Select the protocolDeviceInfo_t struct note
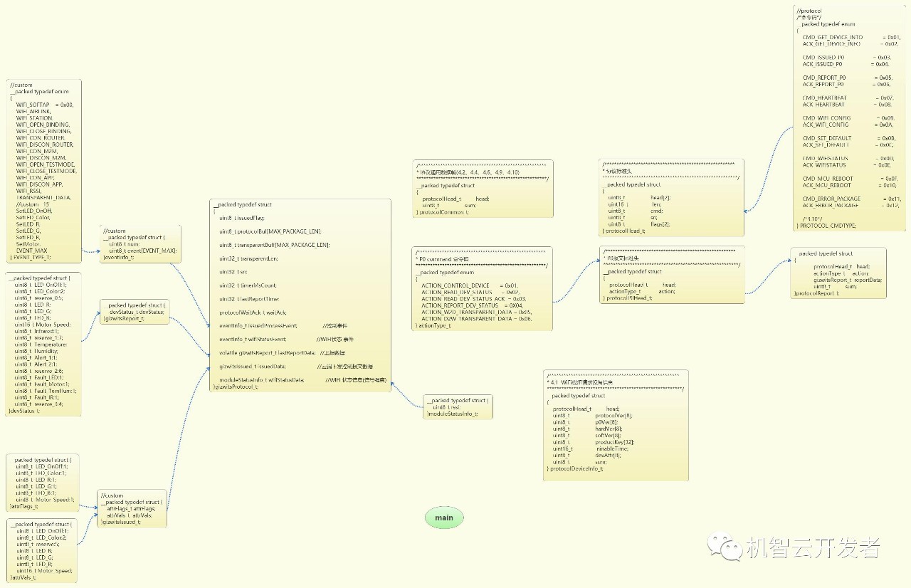911x588 pixels. tap(616, 426)
